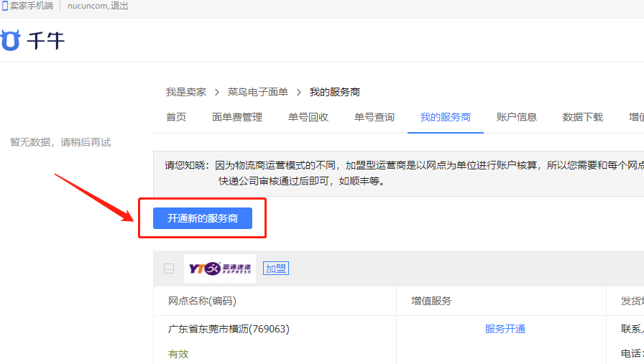Switch to 面单费管理 tab
The image size is (644, 364).
coord(237,117)
